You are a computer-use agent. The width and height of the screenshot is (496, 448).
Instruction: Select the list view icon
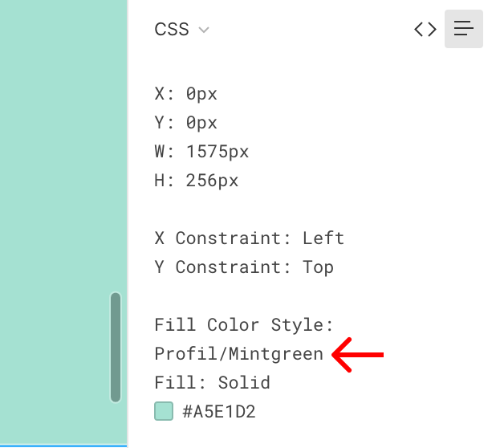tap(464, 30)
